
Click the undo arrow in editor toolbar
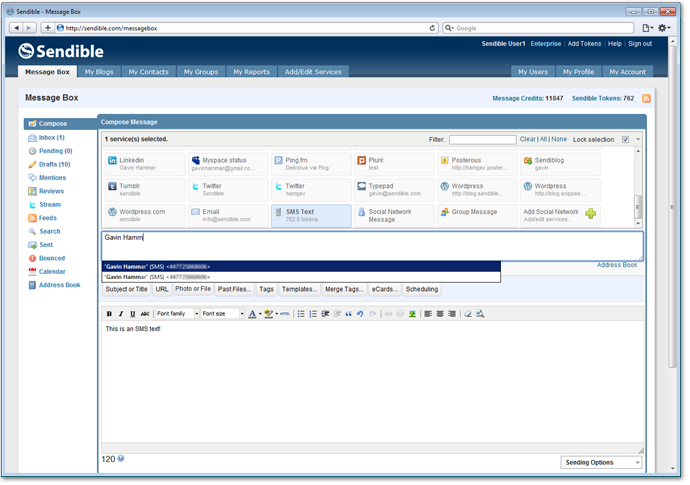click(360, 315)
